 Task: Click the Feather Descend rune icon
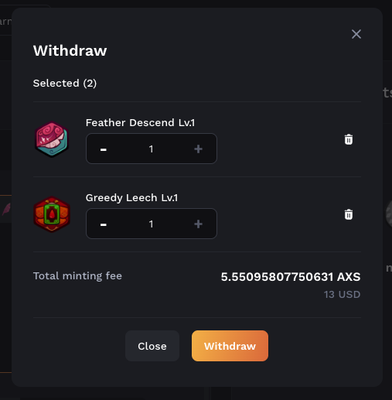tap(52, 139)
